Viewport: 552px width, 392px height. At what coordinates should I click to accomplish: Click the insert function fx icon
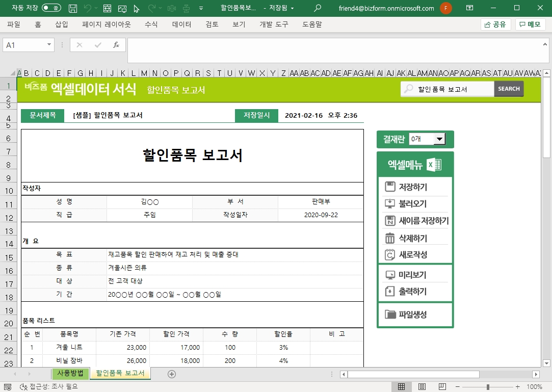(116, 45)
